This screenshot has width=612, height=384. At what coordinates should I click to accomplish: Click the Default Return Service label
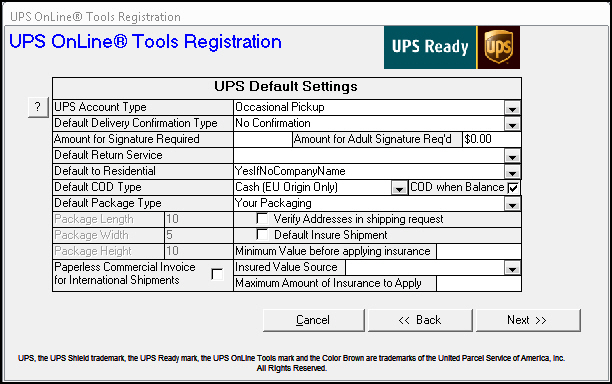(108, 155)
